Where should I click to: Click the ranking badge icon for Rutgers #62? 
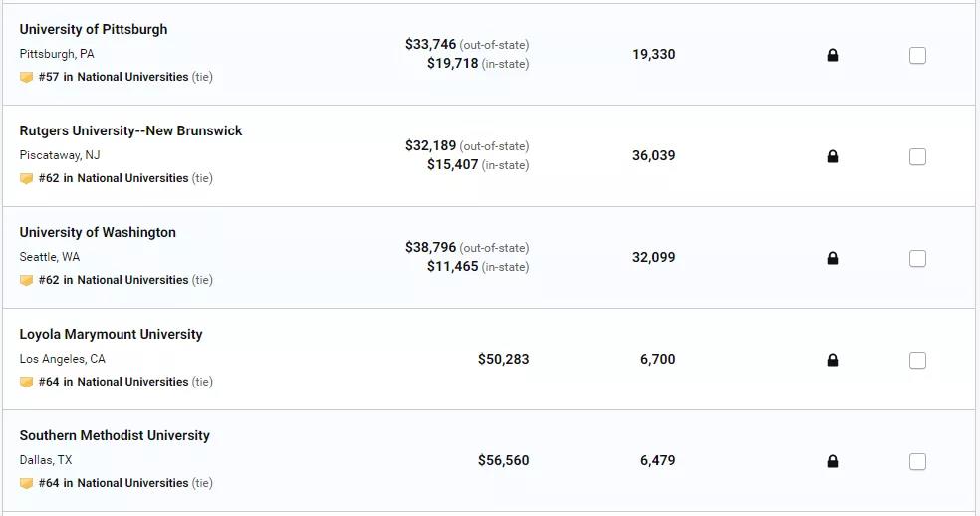point(26,179)
